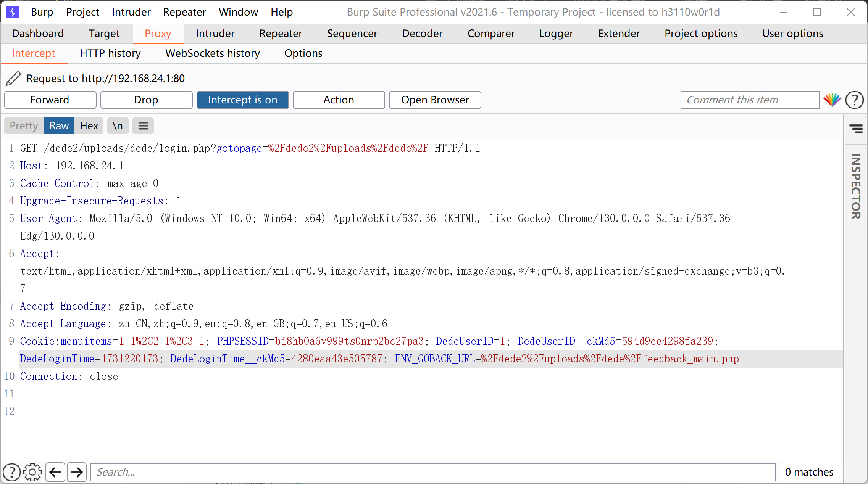Open the Burp menu

(x=42, y=12)
